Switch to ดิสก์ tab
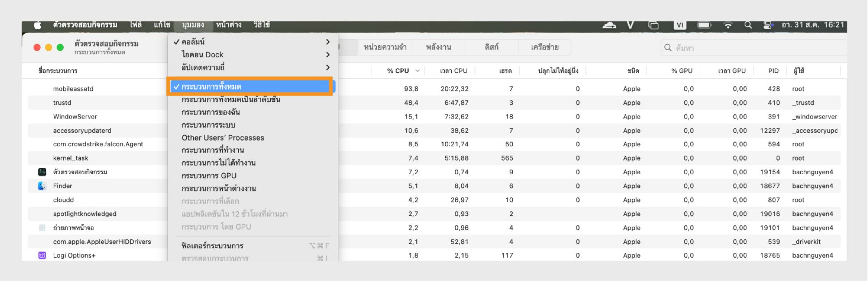This screenshot has width=868, height=281. click(x=492, y=47)
